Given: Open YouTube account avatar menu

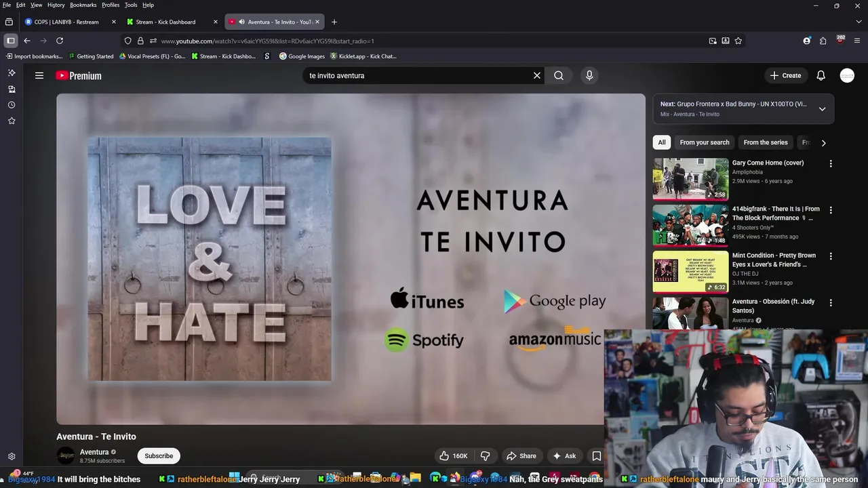Looking at the screenshot, I should point(847,75).
